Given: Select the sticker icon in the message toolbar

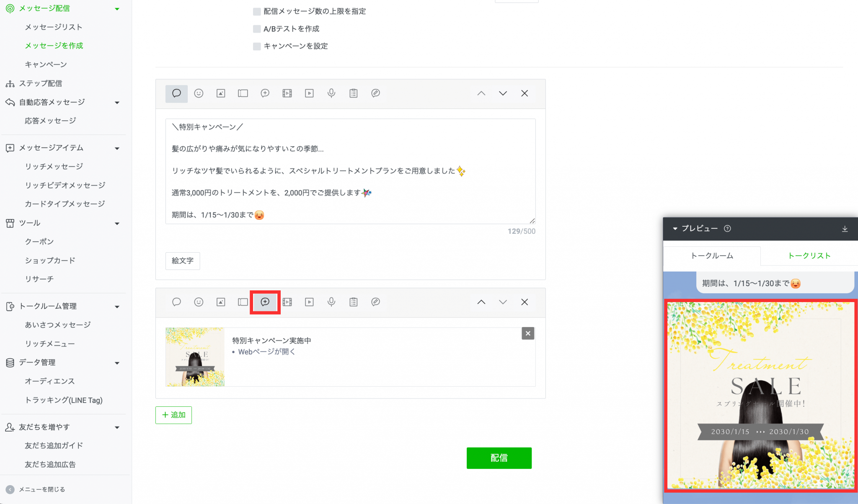Looking at the screenshot, I should click(x=199, y=93).
